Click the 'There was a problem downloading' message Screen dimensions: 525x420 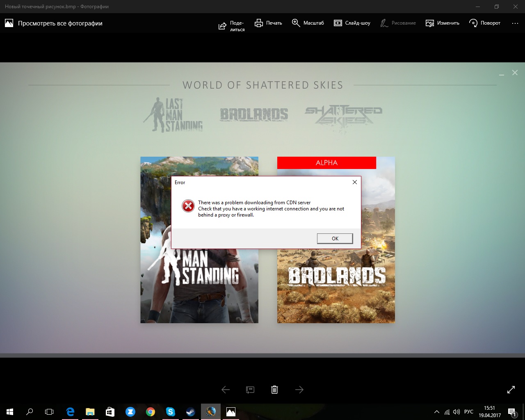tap(271, 209)
